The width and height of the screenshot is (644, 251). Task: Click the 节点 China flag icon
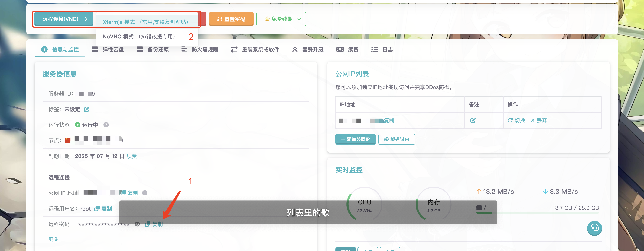coord(68,140)
